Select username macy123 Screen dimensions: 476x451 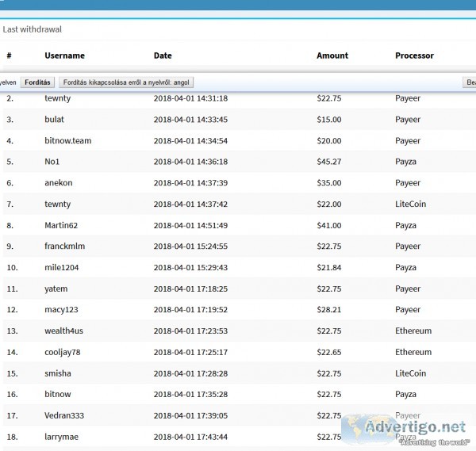tap(61, 309)
